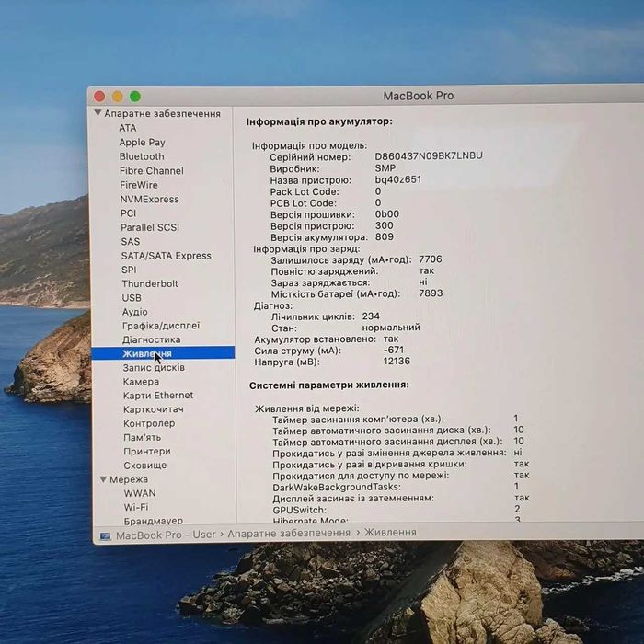The width and height of the screenshot is (644, 644).
Task: Select Wi-Fi in the sidebar
Action: pos(136,507)
